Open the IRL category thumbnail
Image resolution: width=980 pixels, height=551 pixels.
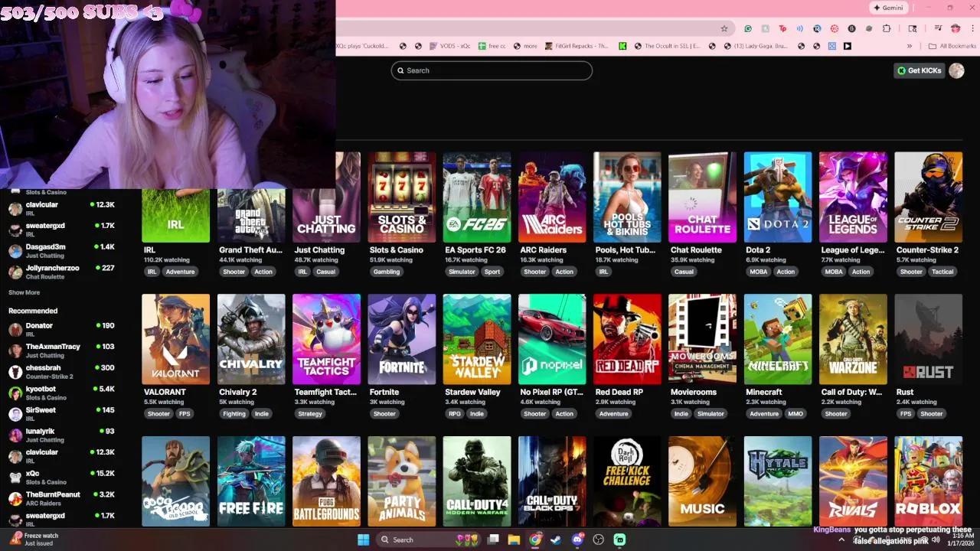[175, 215]
